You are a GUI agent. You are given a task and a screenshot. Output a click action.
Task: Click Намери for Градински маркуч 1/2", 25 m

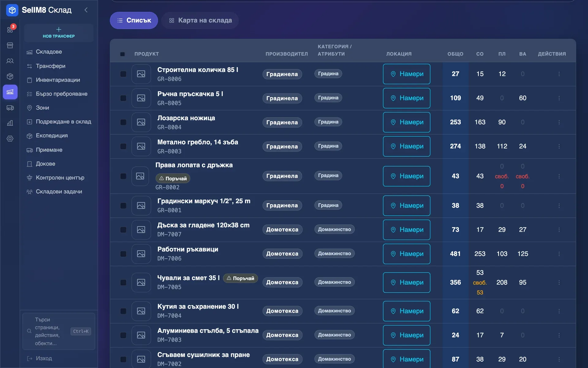(406, 205)
